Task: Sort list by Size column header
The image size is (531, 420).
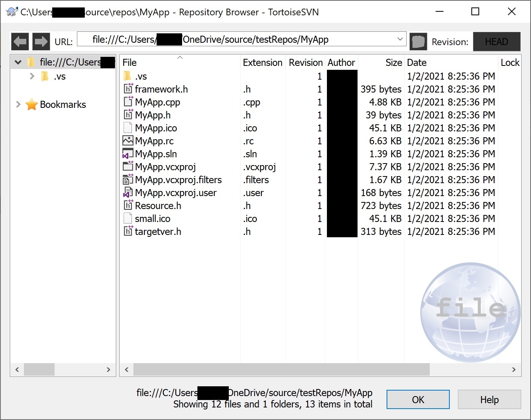Action: [x=393, y=63]
